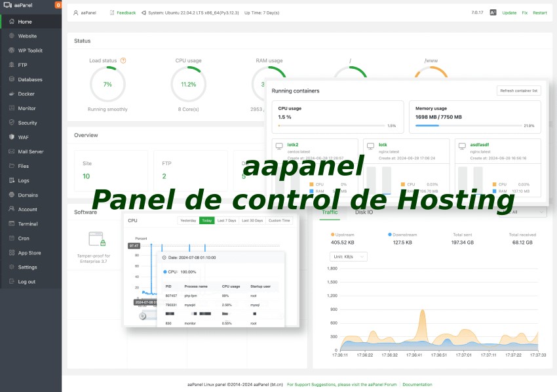Toggle the Downstream legend item
Image resolution: width=557 pixels, height=392 pixels.
[x=402, y=235]
